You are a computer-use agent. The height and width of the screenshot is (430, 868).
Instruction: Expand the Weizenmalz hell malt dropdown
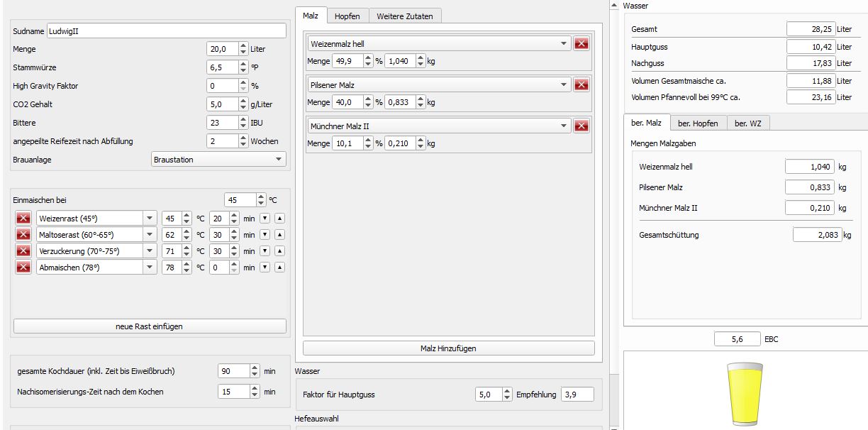point(564,44)
